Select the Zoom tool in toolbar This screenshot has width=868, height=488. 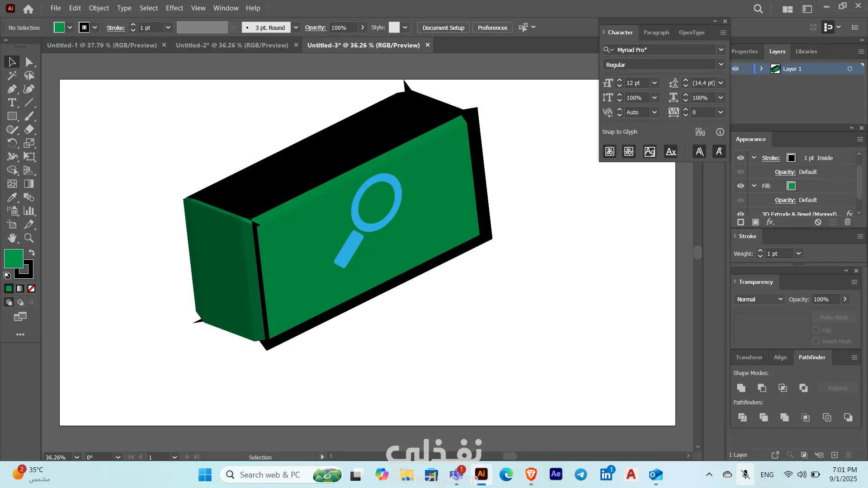29,238
